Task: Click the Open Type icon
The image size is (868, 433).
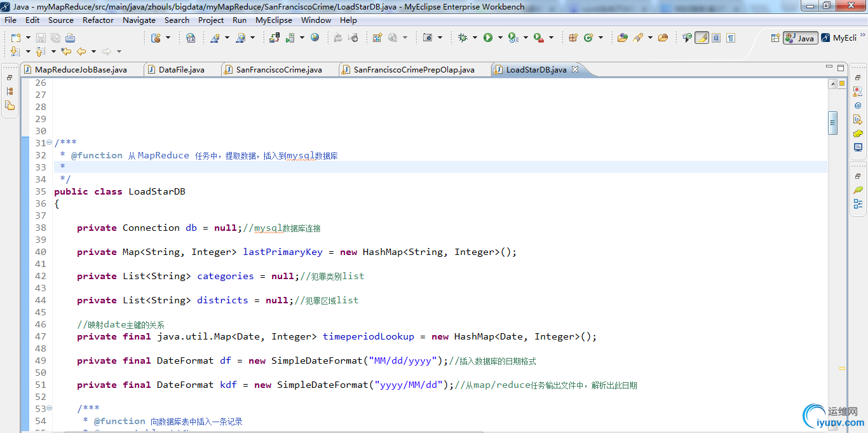Action: pyautogui.click(x=623, y=38)
